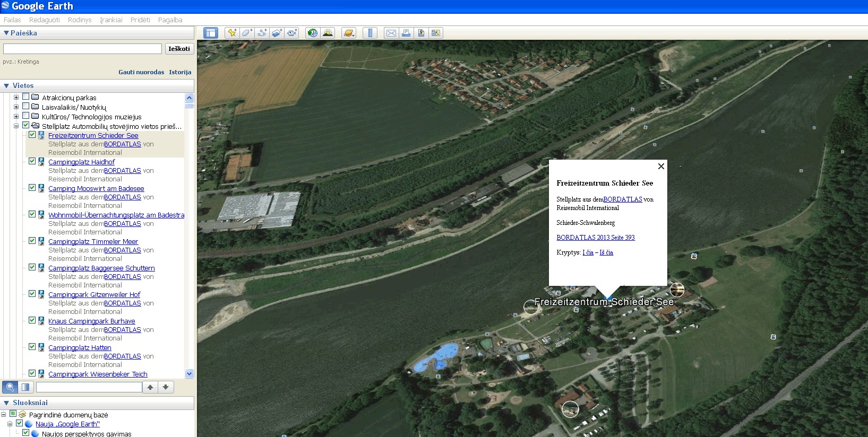Collapse Pagrindinė duomenų bazė tree node

3,414
